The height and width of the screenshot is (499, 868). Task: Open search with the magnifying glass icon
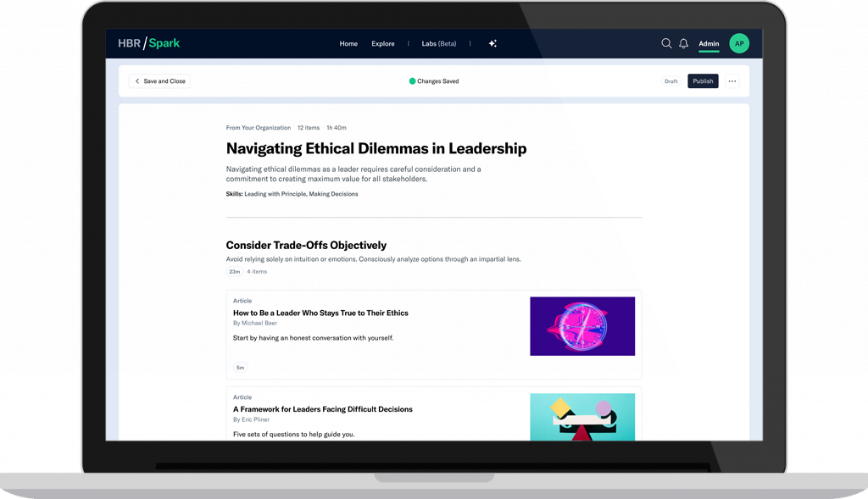point(666,44)
